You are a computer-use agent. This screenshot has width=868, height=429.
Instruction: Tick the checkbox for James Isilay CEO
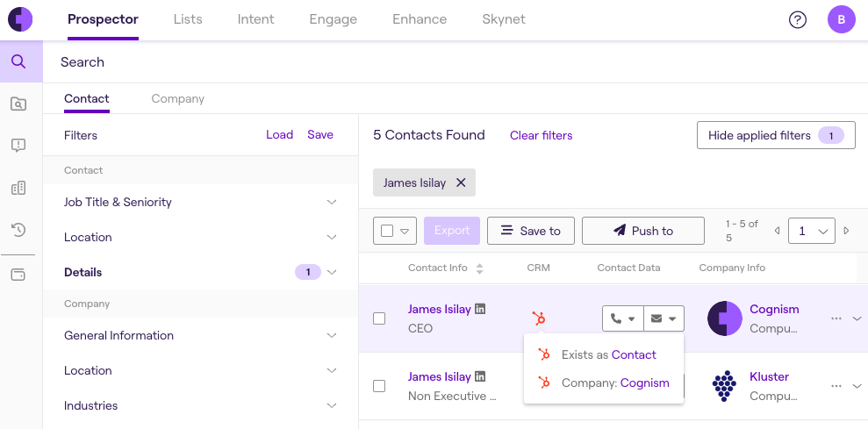pos(379,318)
